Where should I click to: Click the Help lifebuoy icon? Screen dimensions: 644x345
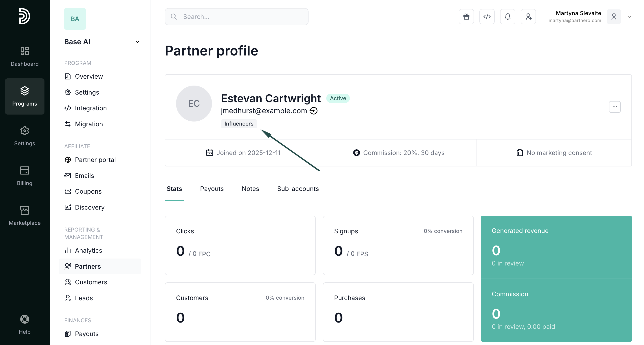(x=24, y=319)
